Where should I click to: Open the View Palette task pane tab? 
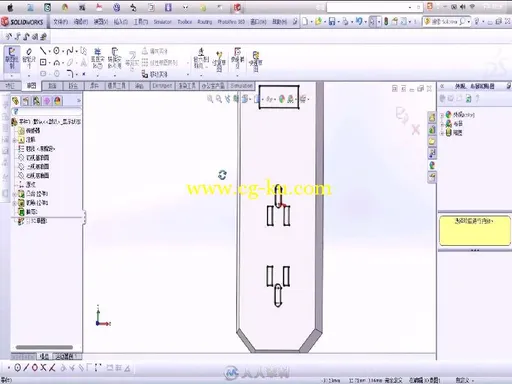(432, 153)
